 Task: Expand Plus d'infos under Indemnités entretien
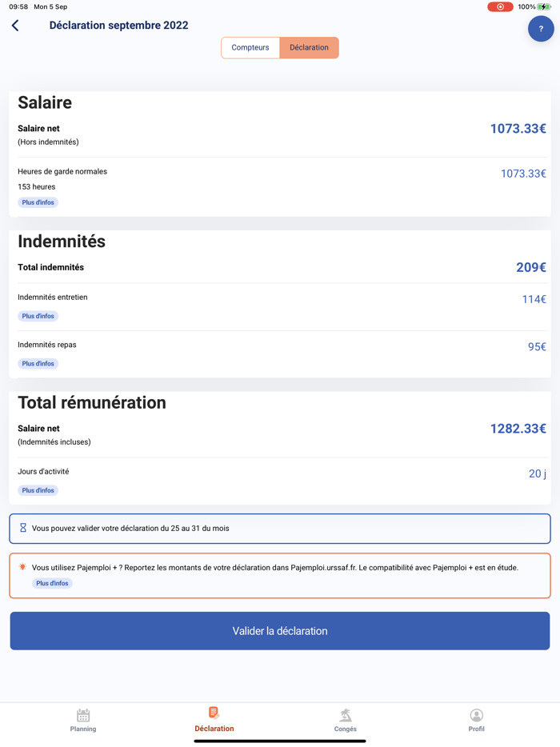click(38, 316)
